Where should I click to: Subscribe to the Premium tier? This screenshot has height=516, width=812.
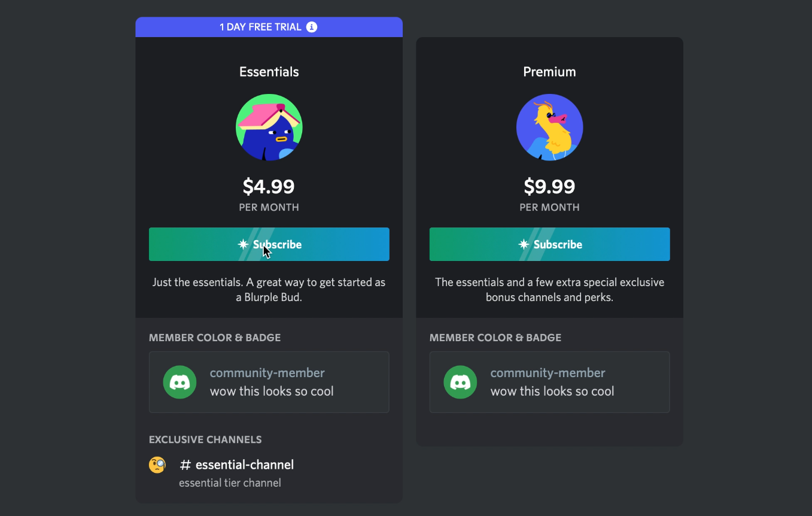click(x=549, y=244)
